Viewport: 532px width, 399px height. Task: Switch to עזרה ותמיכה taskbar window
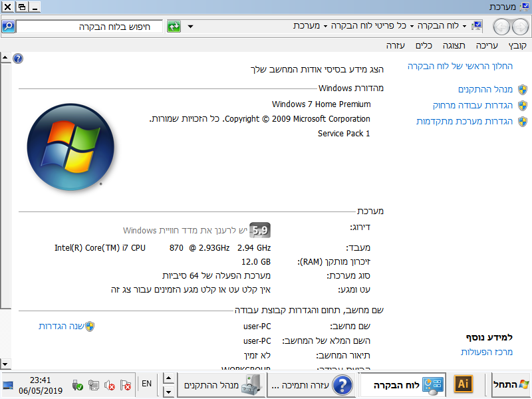[311, 385]
